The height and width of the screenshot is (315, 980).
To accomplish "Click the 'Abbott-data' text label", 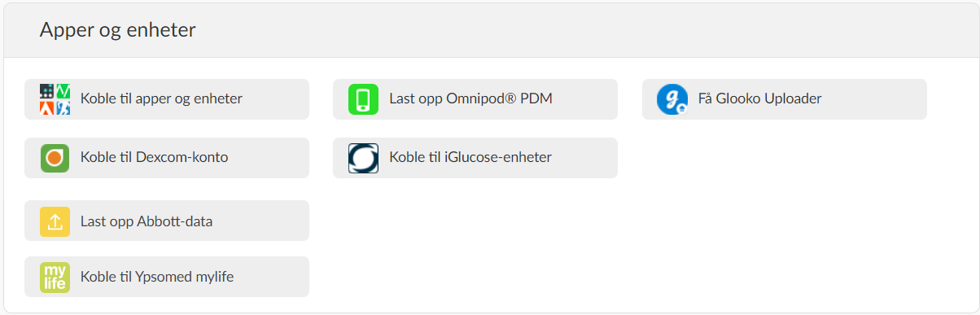I will [x=177, y=221].
